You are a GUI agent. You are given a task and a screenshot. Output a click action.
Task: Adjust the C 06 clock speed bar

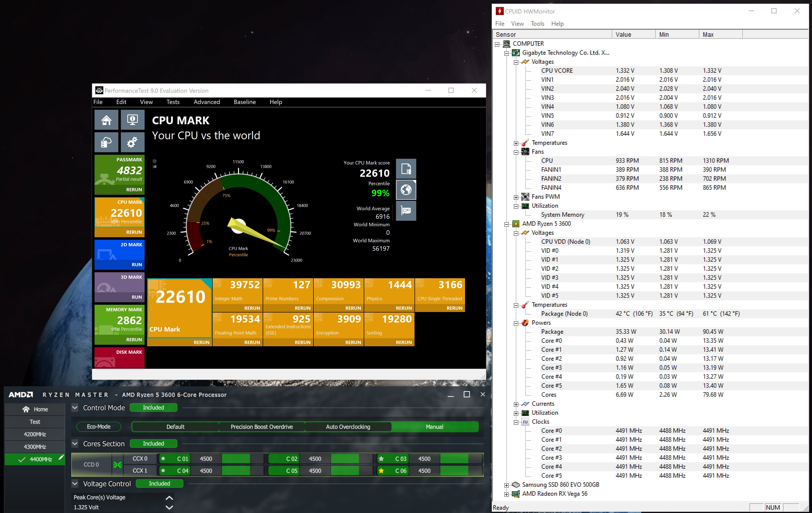pos(461,470)
